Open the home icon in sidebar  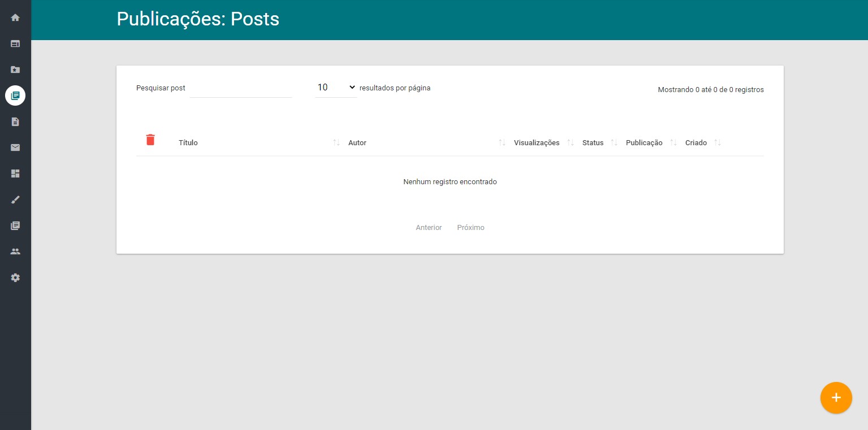pos(15,18)
